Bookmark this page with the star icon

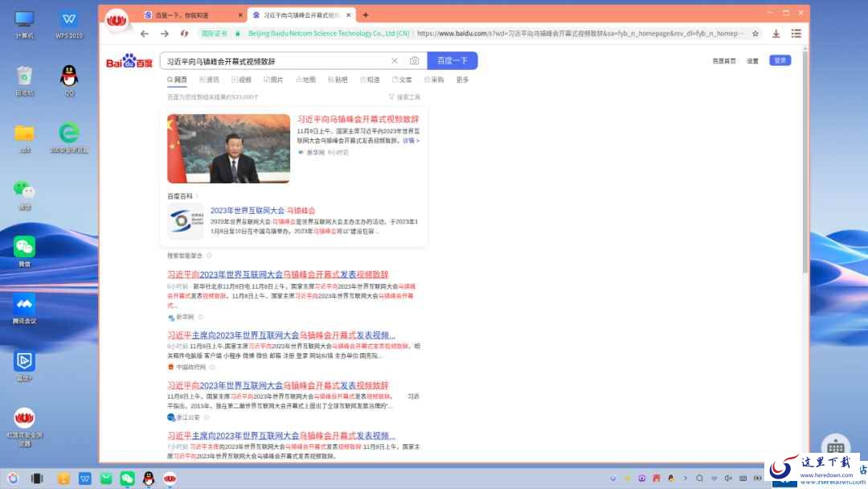pos(755,34)
